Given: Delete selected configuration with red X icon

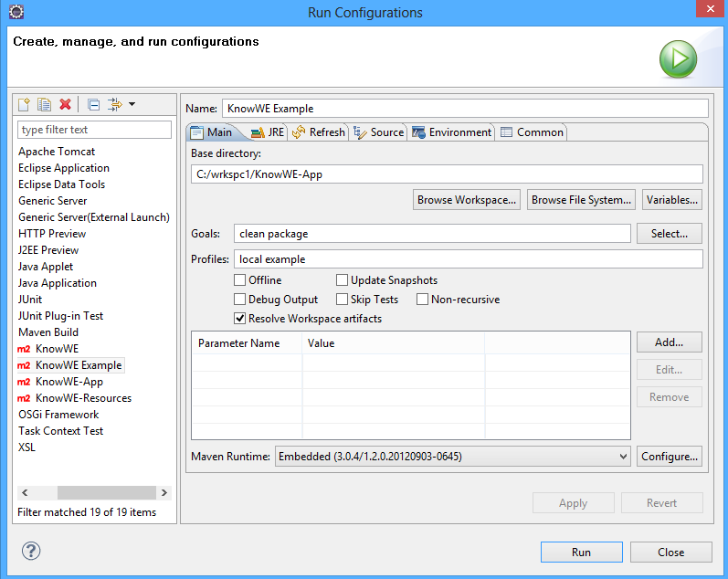Looking at the screenshot, I should tap(66, 104).
